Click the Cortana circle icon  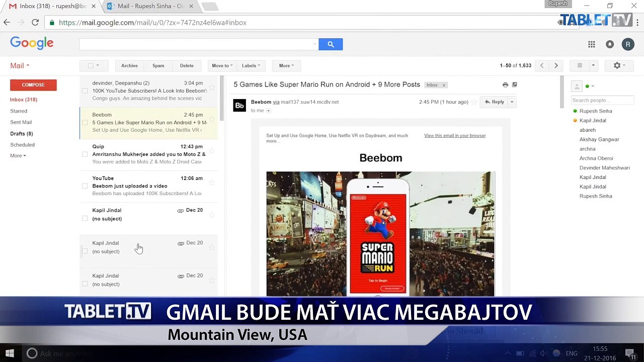(x=32, y=353)
